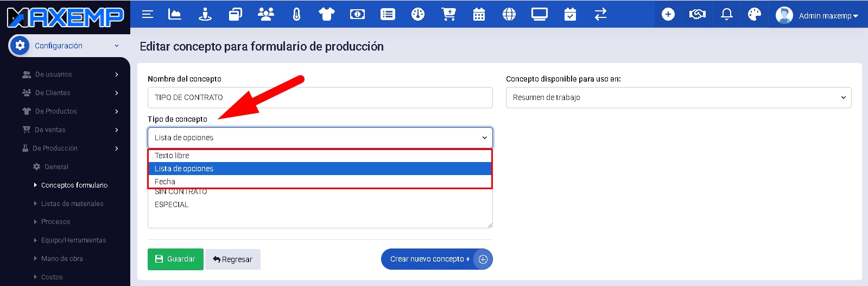The width and height of the screenshot is (868, 286).
Task: Click the admin user avatar
Action: pos(784,15)
